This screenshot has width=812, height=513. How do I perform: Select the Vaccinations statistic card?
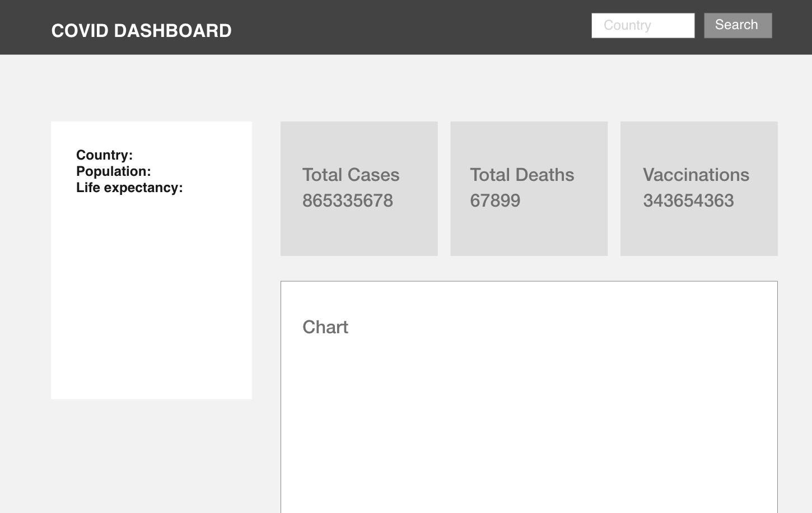(698, 188)
